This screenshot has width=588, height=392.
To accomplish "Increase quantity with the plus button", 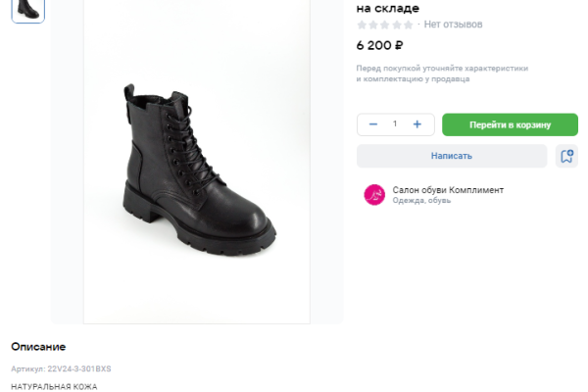I will pyautogui.click(x=417, y=124).
